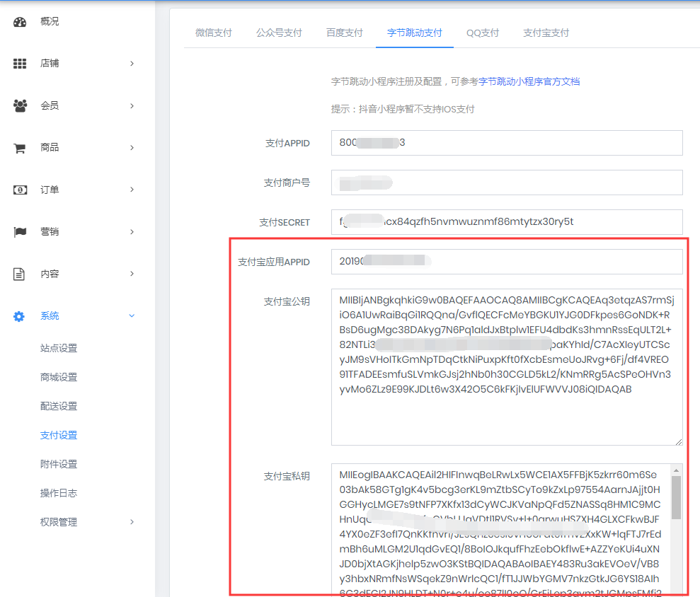Image resolution: width=700 pixels, height=597 pixels.
Task: Switch to the 微信支付 tab
Action: tap(213, 33)
